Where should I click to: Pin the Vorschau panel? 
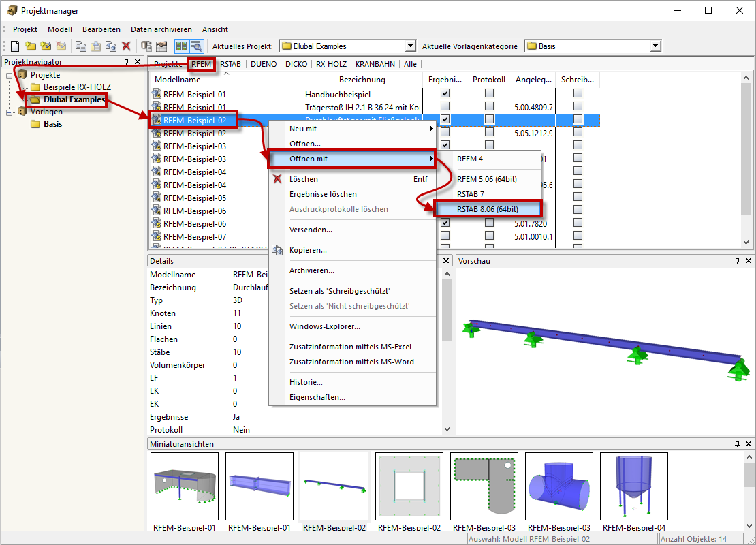[737, 261]
